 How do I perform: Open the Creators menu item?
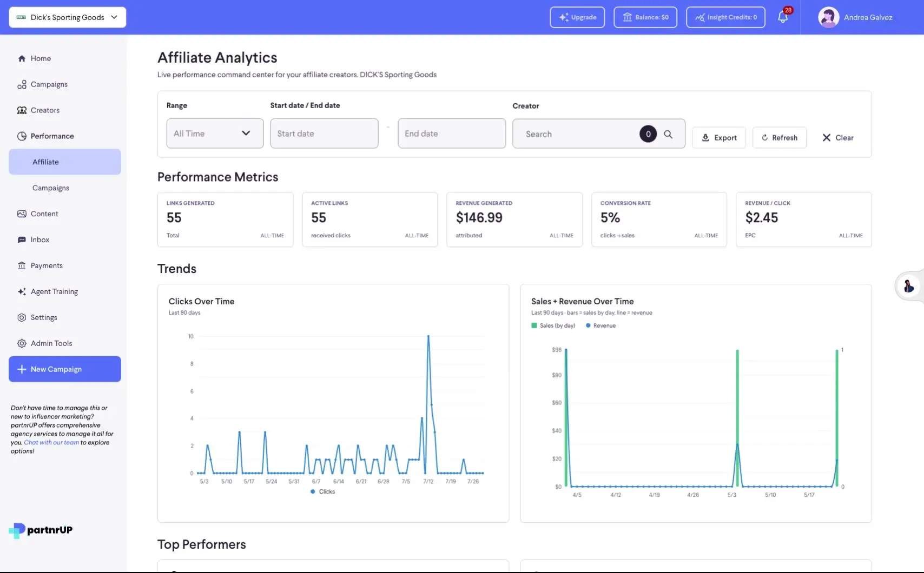pyautogui.click(x=65, y=110)
